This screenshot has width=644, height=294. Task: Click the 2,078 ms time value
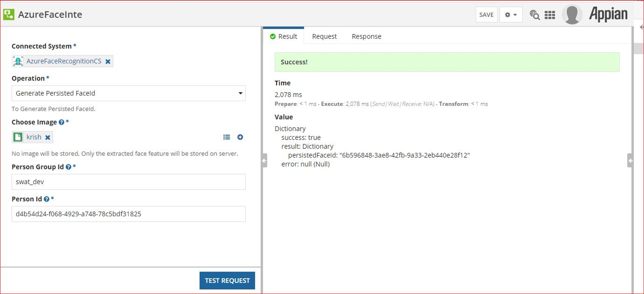point(288,95)
